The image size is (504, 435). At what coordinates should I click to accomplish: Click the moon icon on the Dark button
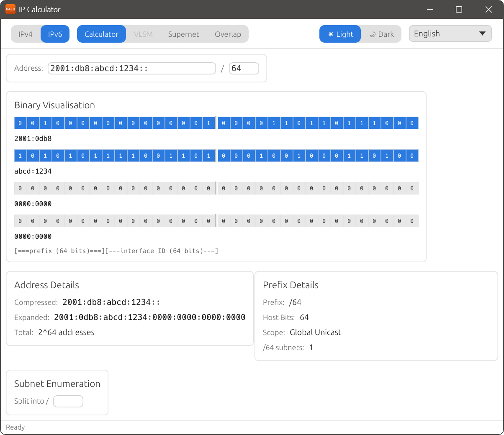pos(374,34)
